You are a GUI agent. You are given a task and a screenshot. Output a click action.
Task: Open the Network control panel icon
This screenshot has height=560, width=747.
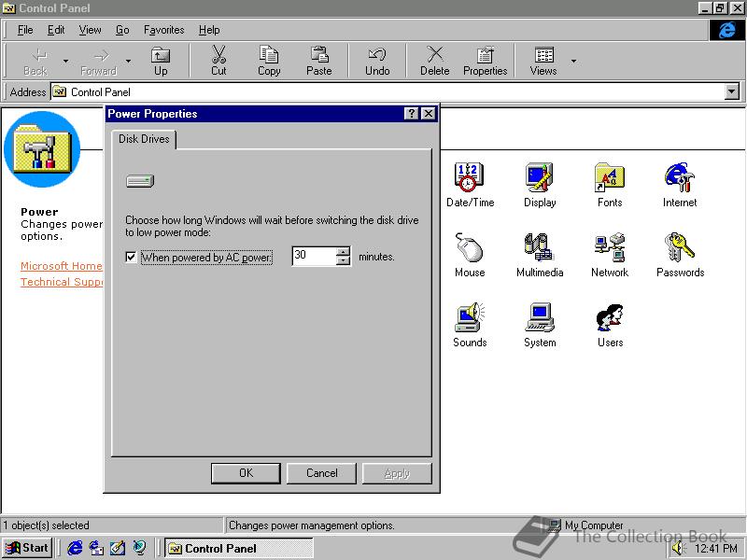[x=610, y=254]
